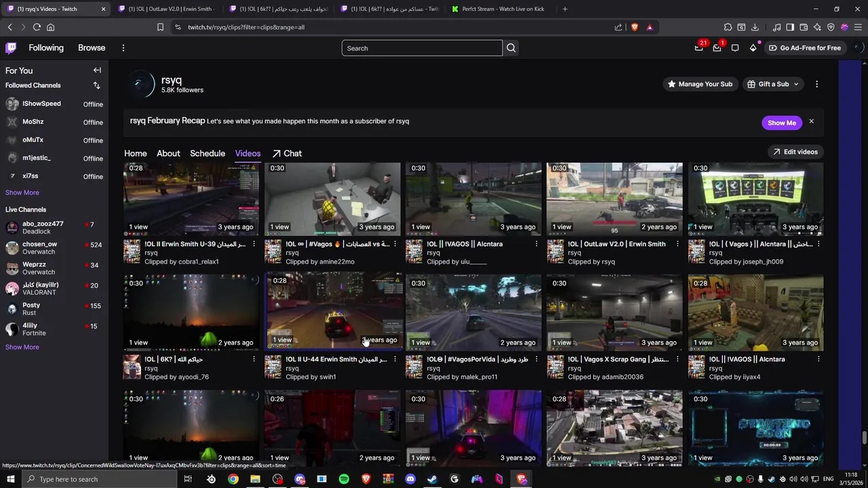Open chosen_ow live Overwatch channel

54,248
